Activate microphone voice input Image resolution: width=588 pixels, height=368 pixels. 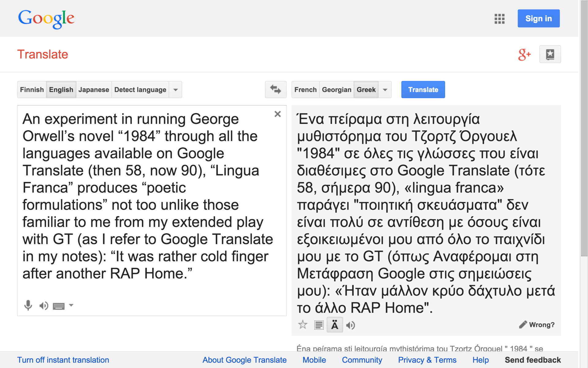click(x=28, y=305)
